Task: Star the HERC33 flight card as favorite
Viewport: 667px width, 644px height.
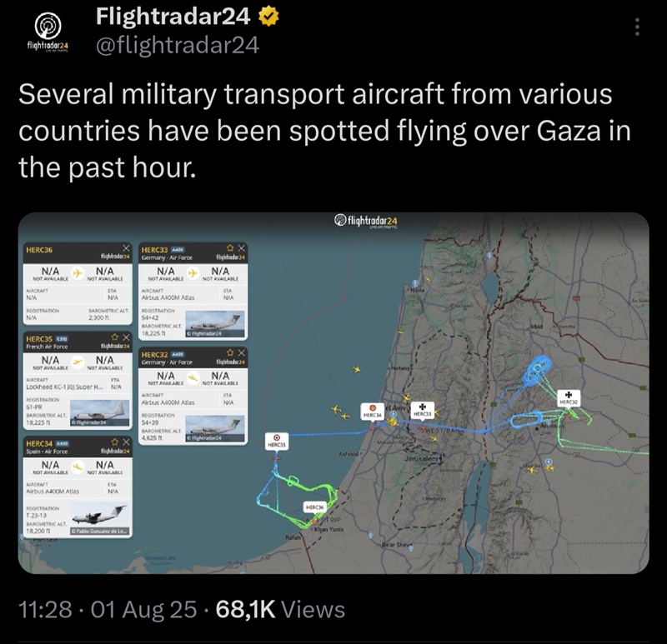Action: click(x=230, y=248)
